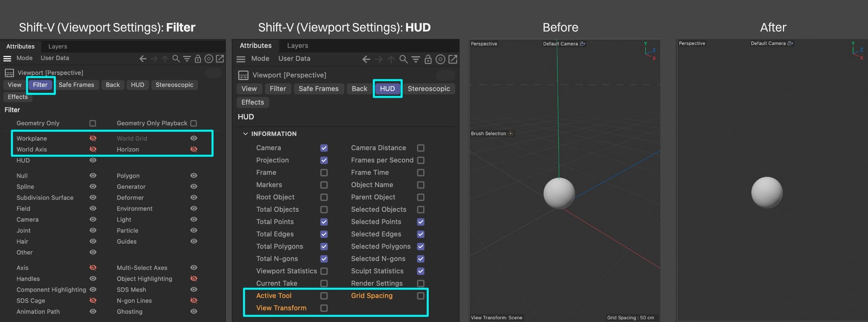Click the back arrow in Filter panel toolbar

pyautogui.click(x=143, y=59)
